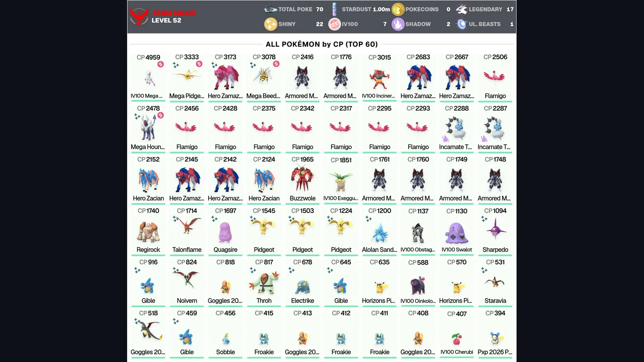The height and width of the screenshot is (362, 644).
Task: Select the CP 4959 IV100 Mega Pokémon
Action: point(148,77)
